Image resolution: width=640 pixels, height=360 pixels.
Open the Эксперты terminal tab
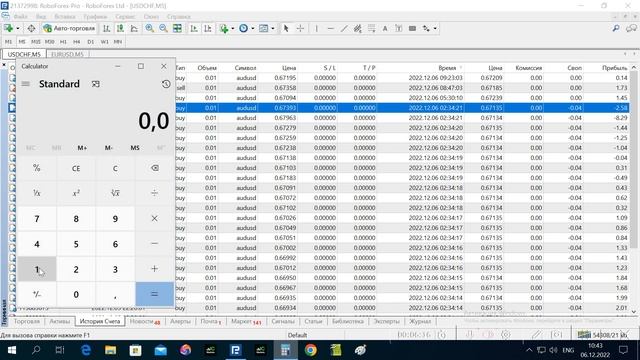(x=387, y=322)
